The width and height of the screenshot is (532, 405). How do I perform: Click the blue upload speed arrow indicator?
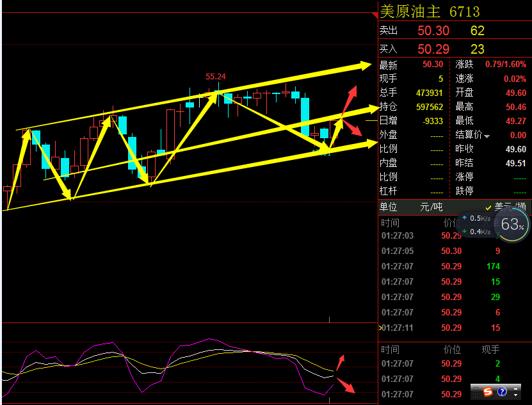click(465, 218)
